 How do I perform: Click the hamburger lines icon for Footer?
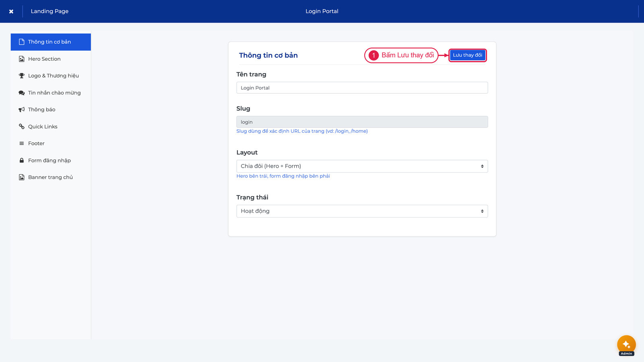point(22,144)
